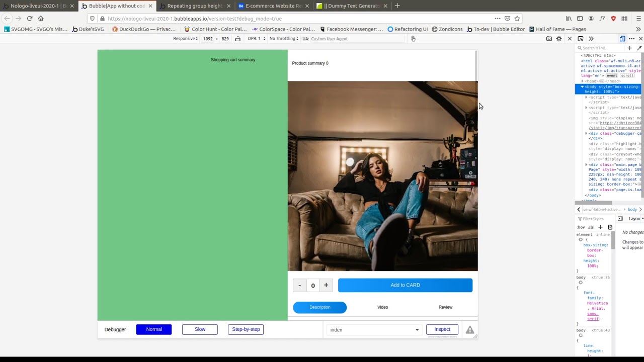Toggle :hov pseudo-class panel
Viewport: 644px width, 362px height.
click(581, 227)
